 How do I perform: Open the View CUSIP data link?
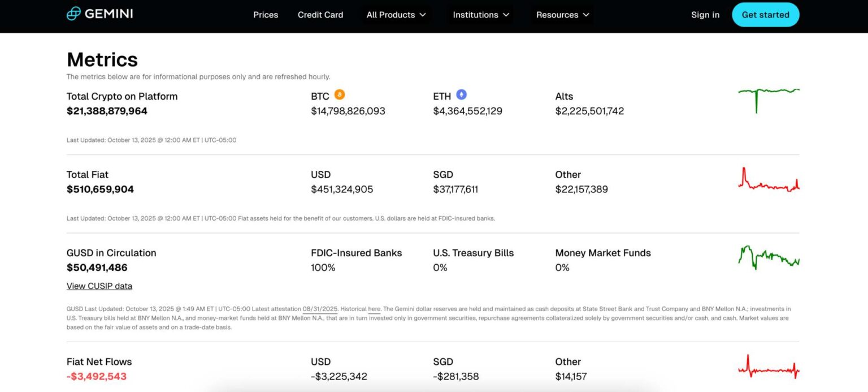pos(99,286)
